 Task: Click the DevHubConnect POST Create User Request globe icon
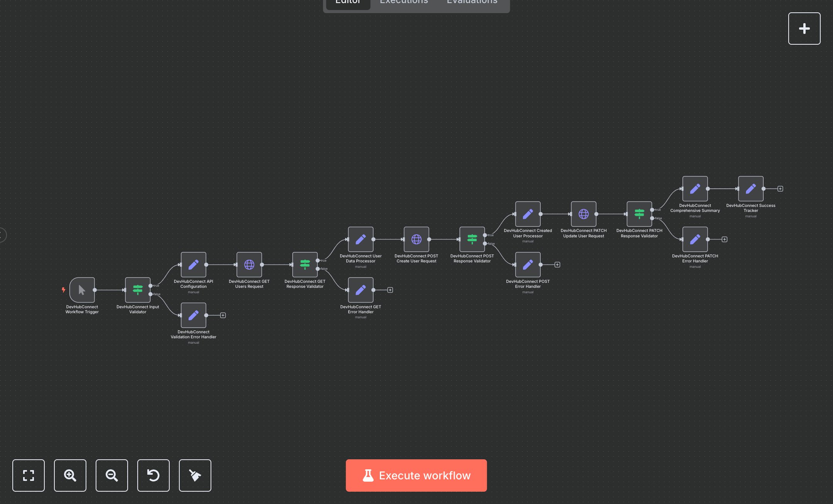(x=416, y=239)
